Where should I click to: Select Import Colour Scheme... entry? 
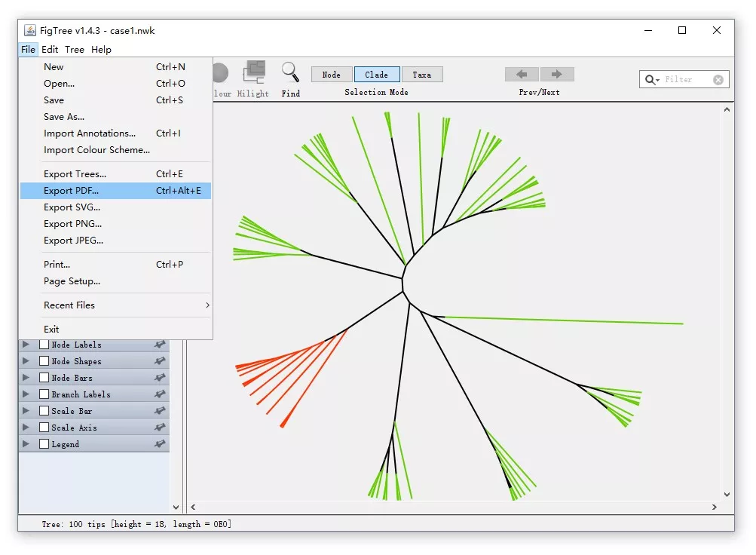click(x=116, y=150)
